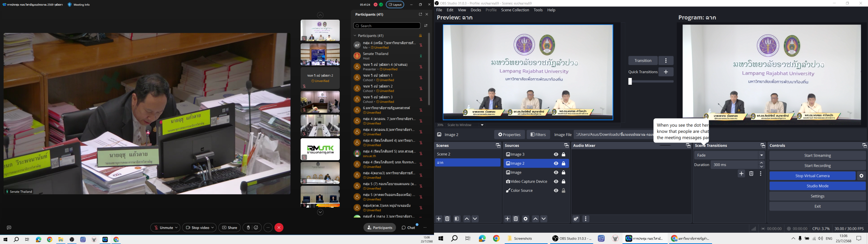The image size is (868, 244).
Task: Toggle visibility of Image 3 source
Action: coord(556,155)
